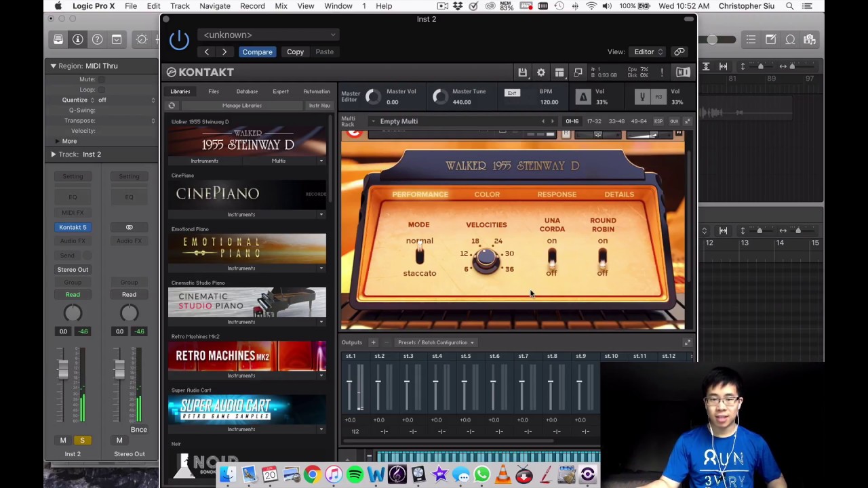This screenshot has width=868, height=488.
Task: Adjust the Master Vol knob
Action: pyautogui.click(x=372, y=97)
